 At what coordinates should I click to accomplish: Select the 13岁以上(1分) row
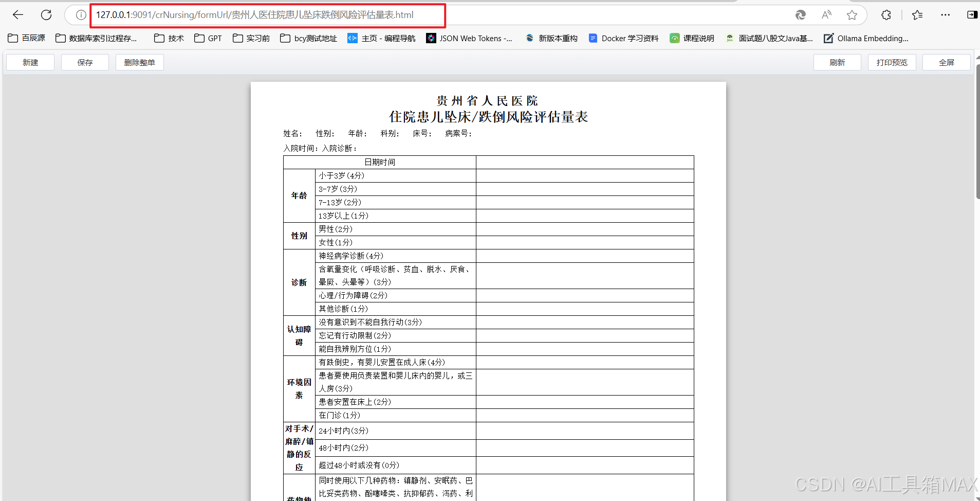[x=504, y=216]
